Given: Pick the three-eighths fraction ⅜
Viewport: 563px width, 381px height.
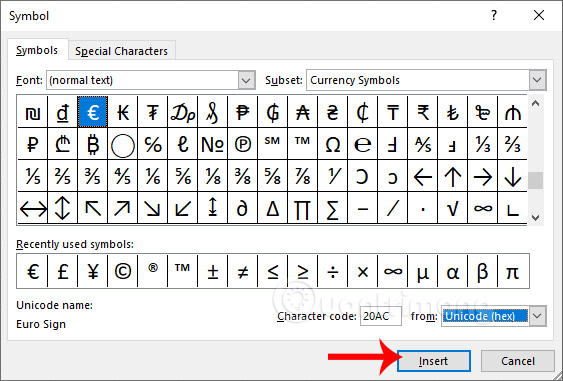Looking at the screenshot, I should click(242, 176).
